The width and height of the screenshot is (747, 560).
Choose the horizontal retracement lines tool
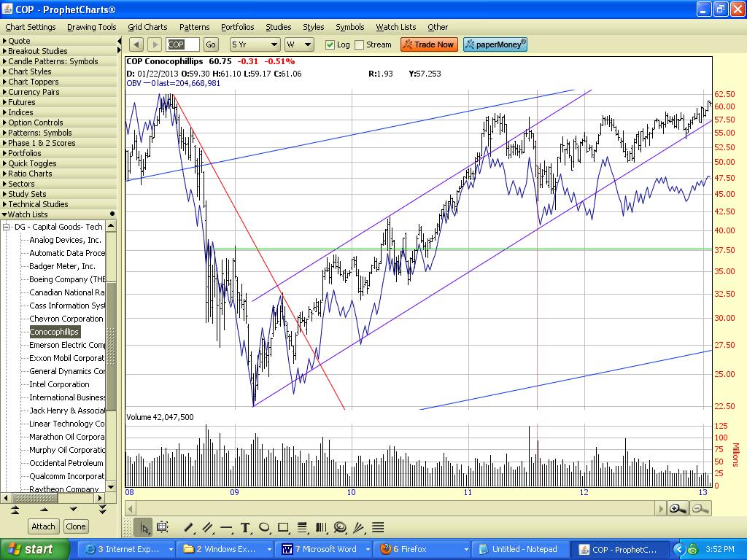point(302,527)
